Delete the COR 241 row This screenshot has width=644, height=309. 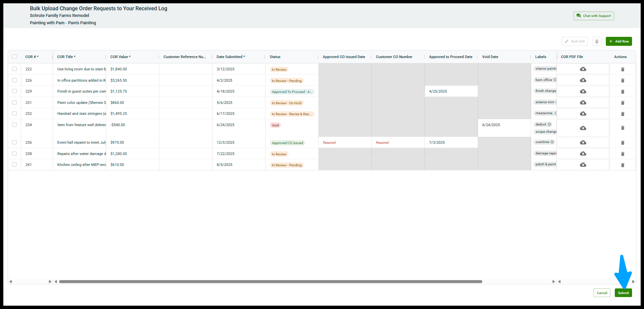point(622,165)
